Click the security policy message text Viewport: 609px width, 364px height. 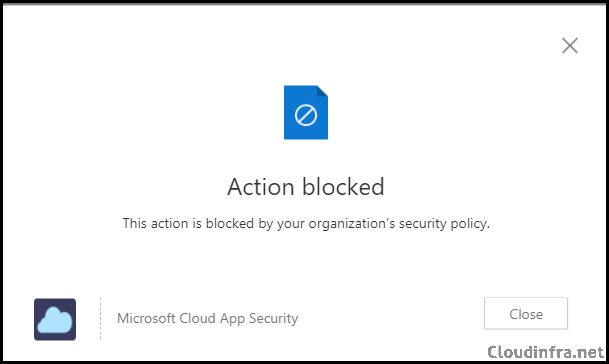click(x=306, y=224)
